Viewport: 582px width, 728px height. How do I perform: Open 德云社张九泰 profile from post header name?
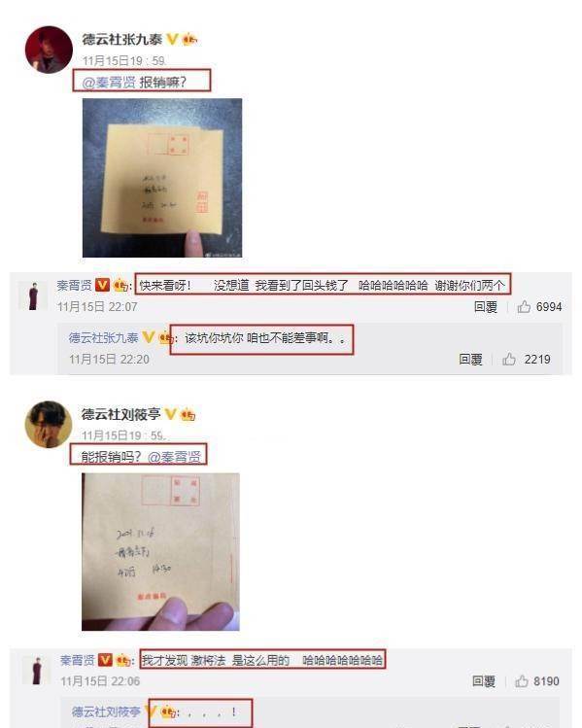[x=122, y=40]
